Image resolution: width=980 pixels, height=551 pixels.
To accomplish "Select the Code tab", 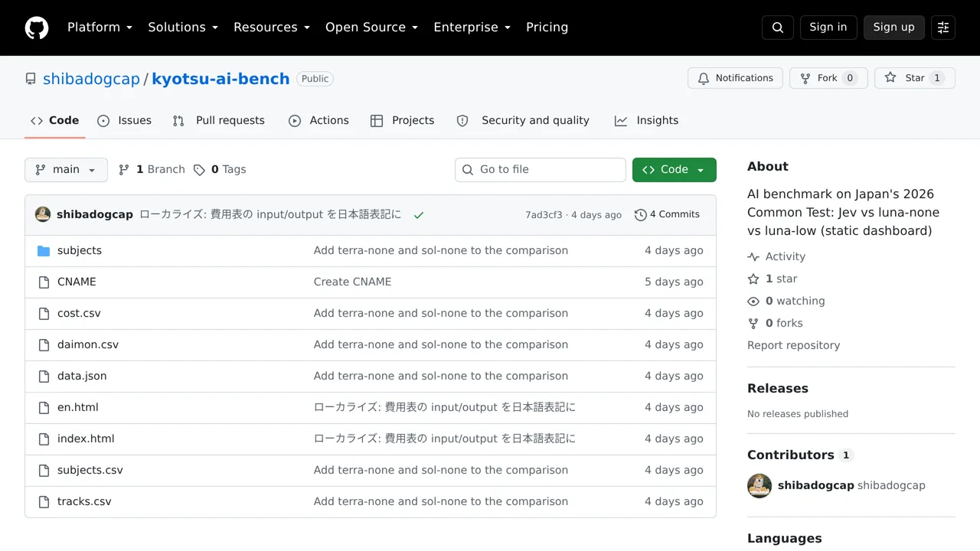I will (55, 120).
